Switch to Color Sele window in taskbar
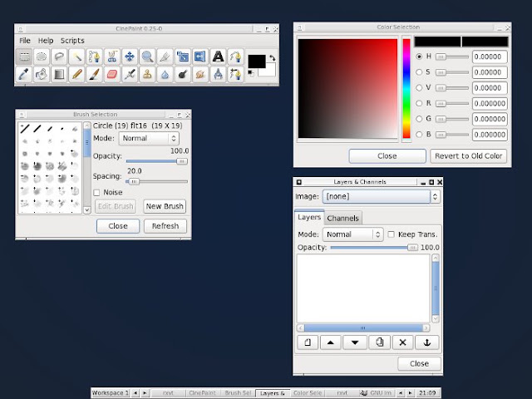The width and height of the screenshot is (532, 399). pyautogui.click(x=308, y=393)
